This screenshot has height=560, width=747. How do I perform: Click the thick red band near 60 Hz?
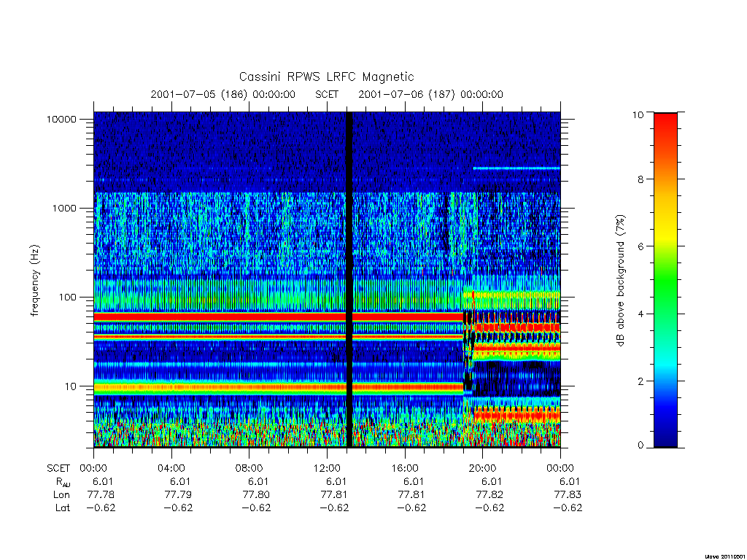[x=279, y=316]
